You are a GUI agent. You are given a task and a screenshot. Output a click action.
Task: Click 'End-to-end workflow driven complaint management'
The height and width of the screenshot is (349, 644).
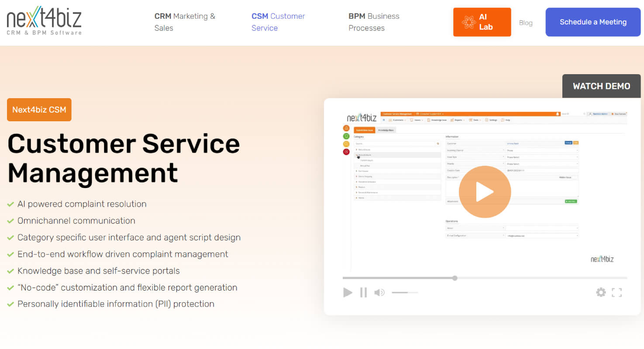[x=123, y=254]
